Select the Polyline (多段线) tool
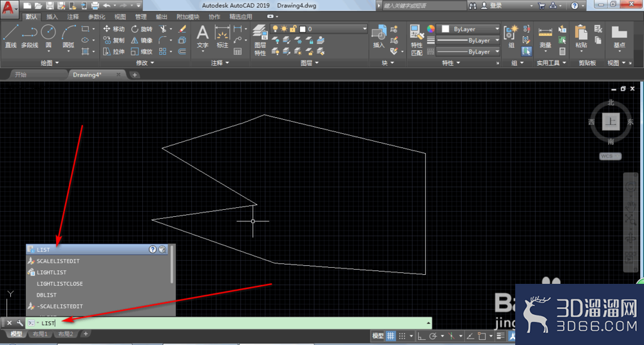 (x=30, y=36)
